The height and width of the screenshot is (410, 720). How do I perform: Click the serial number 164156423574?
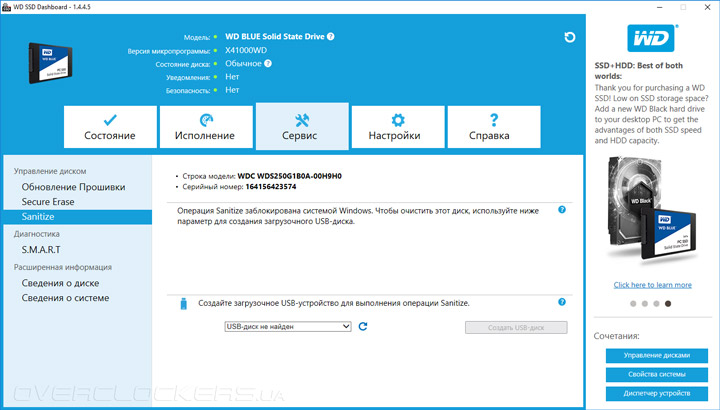pyautogui.click(x=271, y=187)
